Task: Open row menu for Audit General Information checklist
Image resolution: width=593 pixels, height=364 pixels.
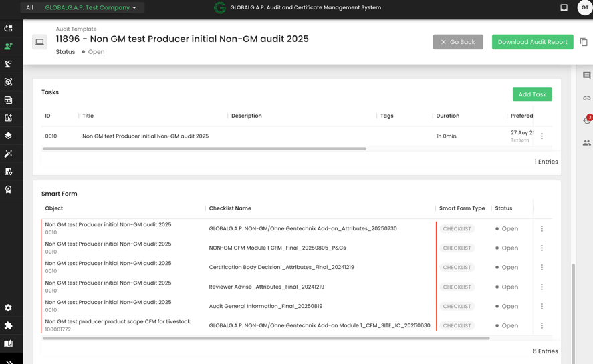Action: (x=542, y=307)
